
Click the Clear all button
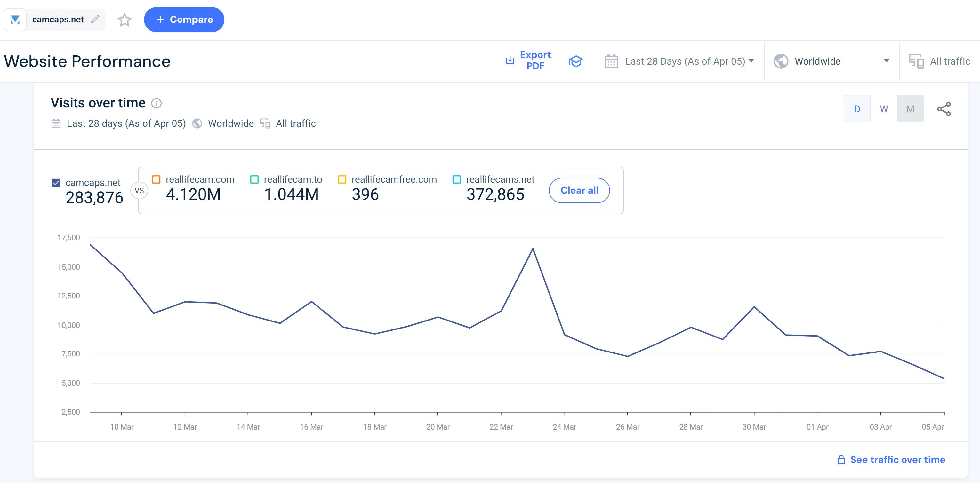tap(579, 191)
